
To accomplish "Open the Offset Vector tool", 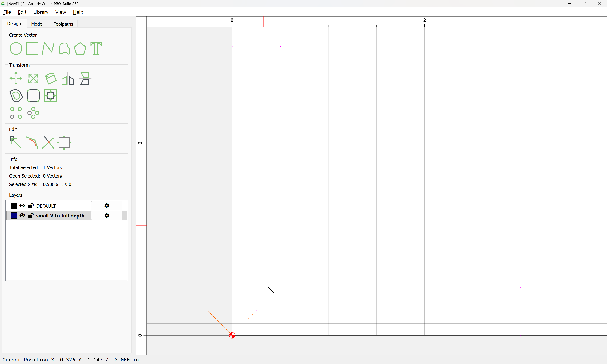I will pyautogui.click(x=16, y=96).
